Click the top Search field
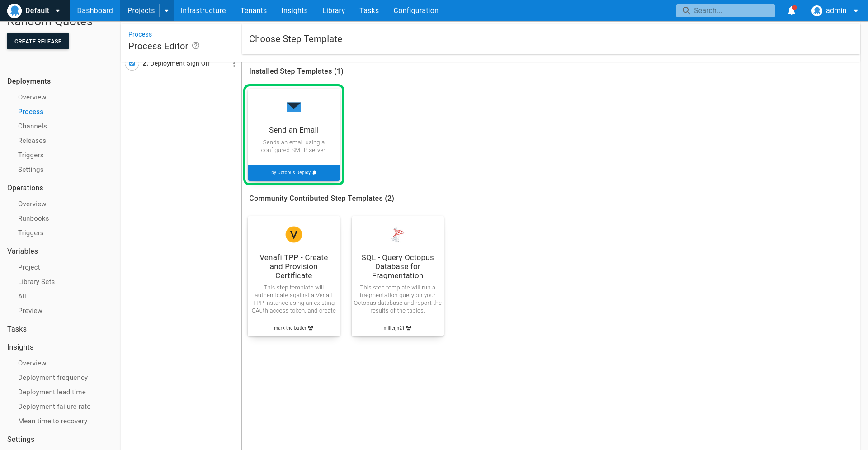This screenshot has height=450, width=868. (725, 10)
